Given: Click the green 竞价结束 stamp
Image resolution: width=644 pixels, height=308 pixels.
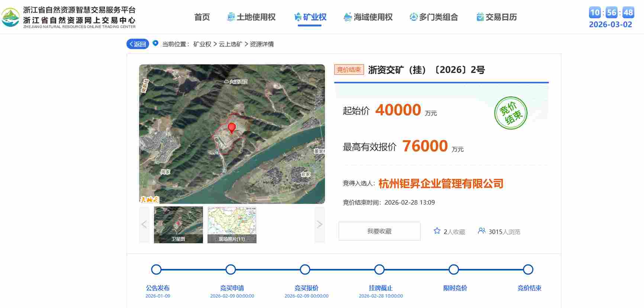Looking at the screenshot, I should point(511,113).
